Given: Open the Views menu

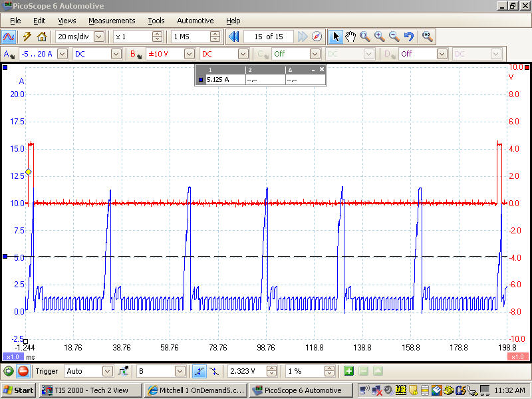Looking at the screenshot, I should (67, 21).
